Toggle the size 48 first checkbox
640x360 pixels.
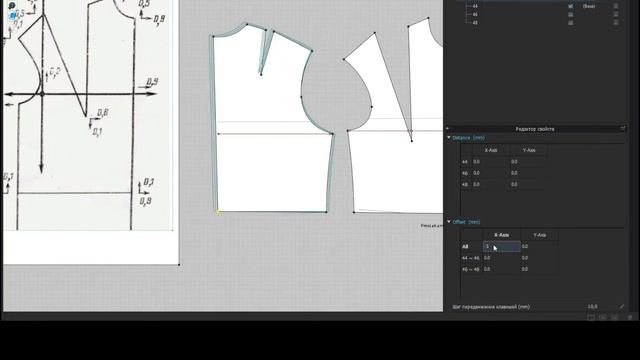571,22
